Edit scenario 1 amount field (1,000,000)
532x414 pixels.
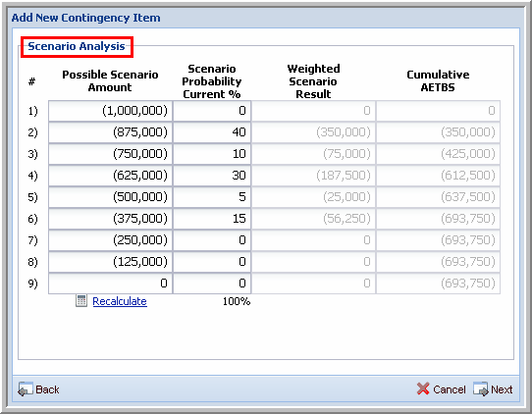click(111, 111)
